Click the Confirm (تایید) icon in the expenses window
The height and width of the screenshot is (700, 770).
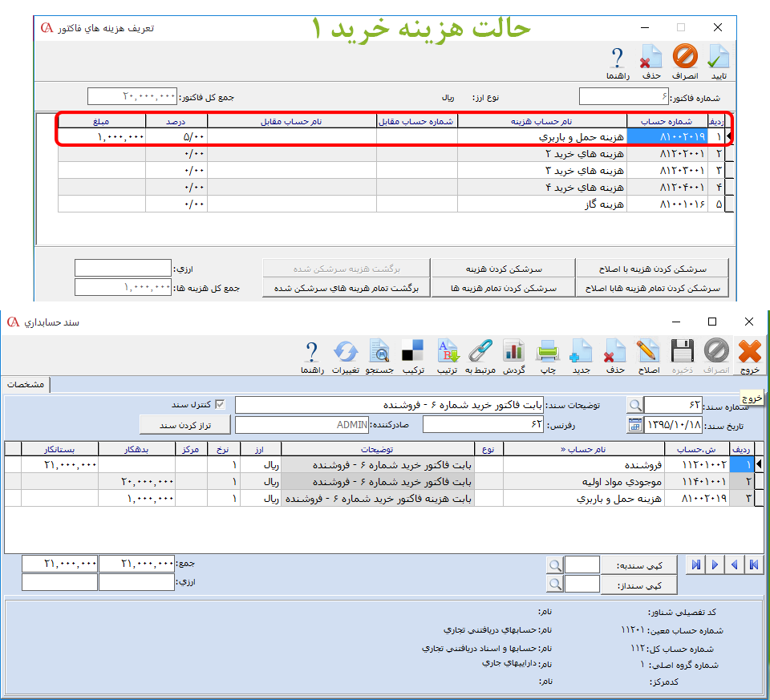pyautogui.click(x=717, y=63)
